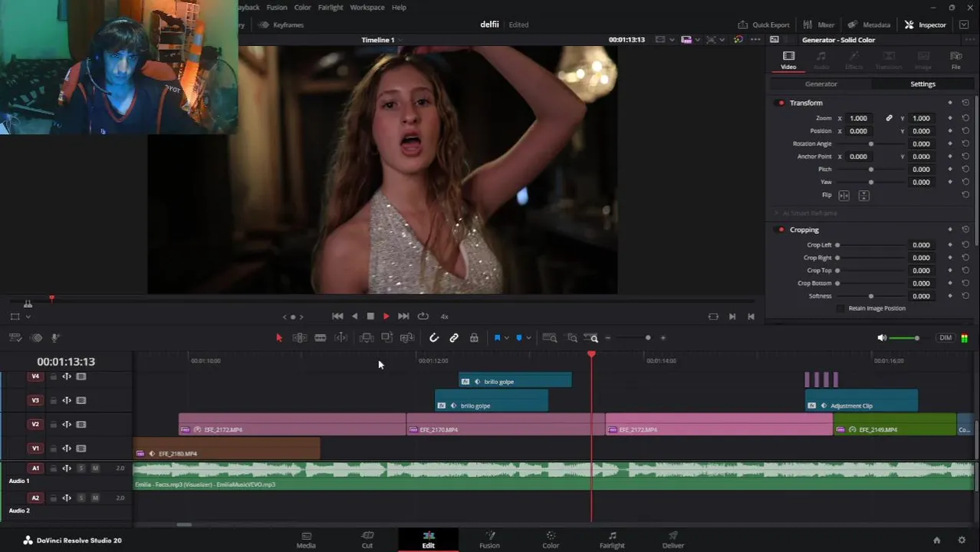Toggle Loop playback

(x=423, y=317)
